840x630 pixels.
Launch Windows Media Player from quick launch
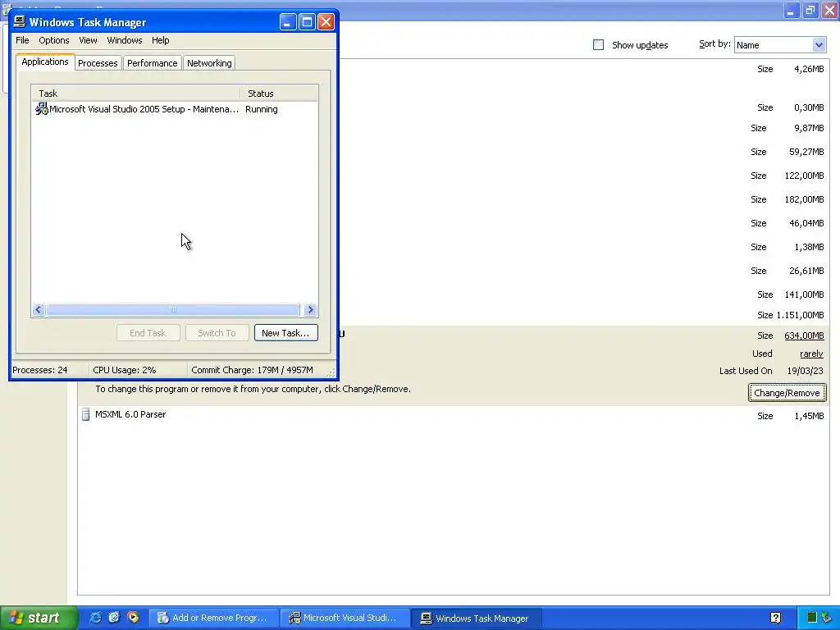[x=133, y=617]
